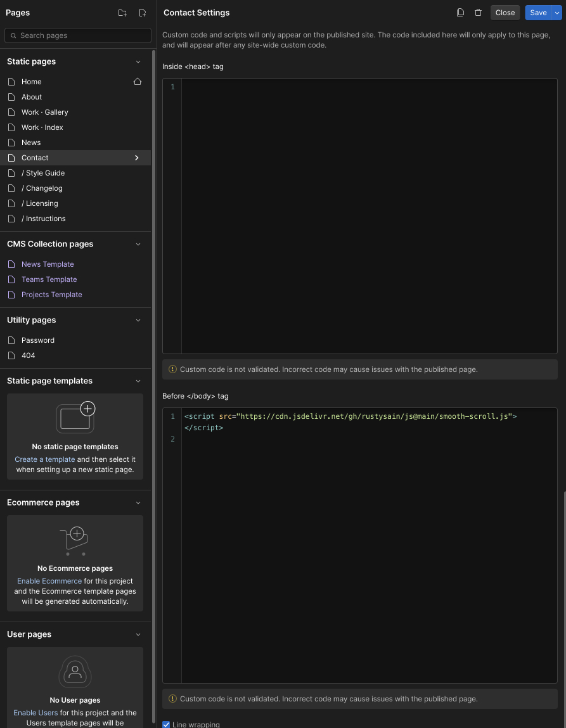Click the settings panel vertical scrollbar
Viewport: 566px width, 728px height.
click(x=565, y=609)
